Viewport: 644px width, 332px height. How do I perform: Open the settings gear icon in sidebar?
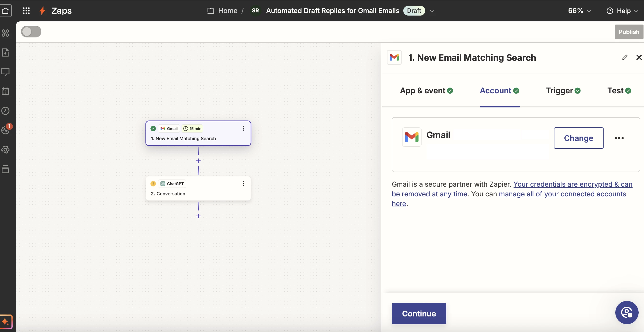[x=6, y=150]
